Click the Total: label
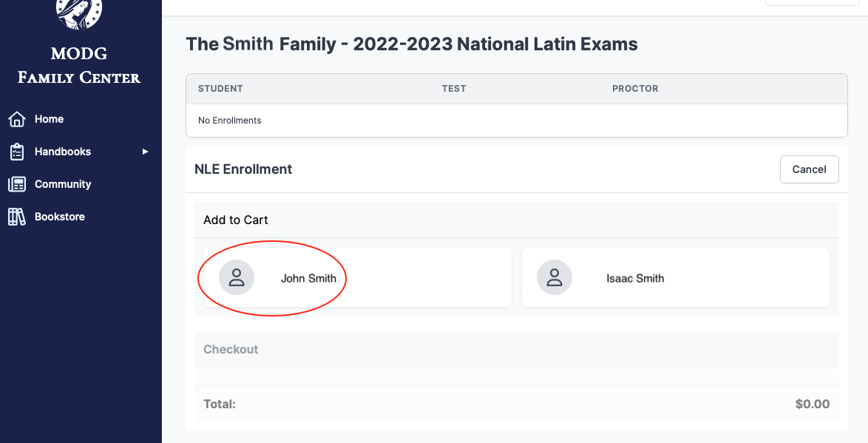 [220, 405]
